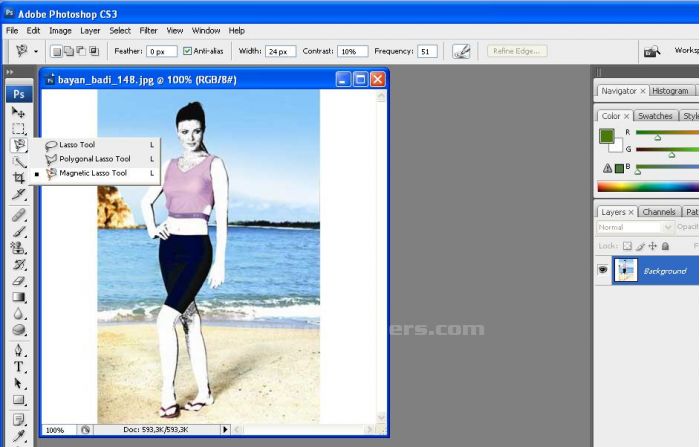The width and height of the screenshot is (700, 447).
Task: Click the gamut warning triangle icon
Action: 607,168
